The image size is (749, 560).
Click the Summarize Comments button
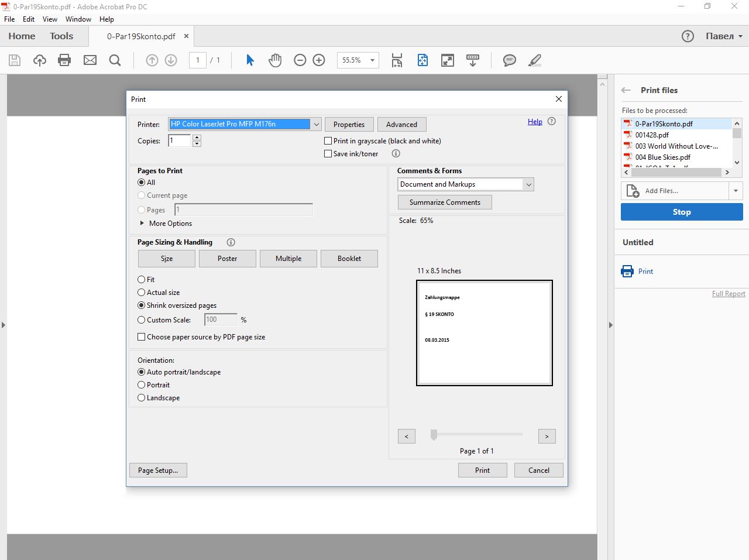pos(445,202)
